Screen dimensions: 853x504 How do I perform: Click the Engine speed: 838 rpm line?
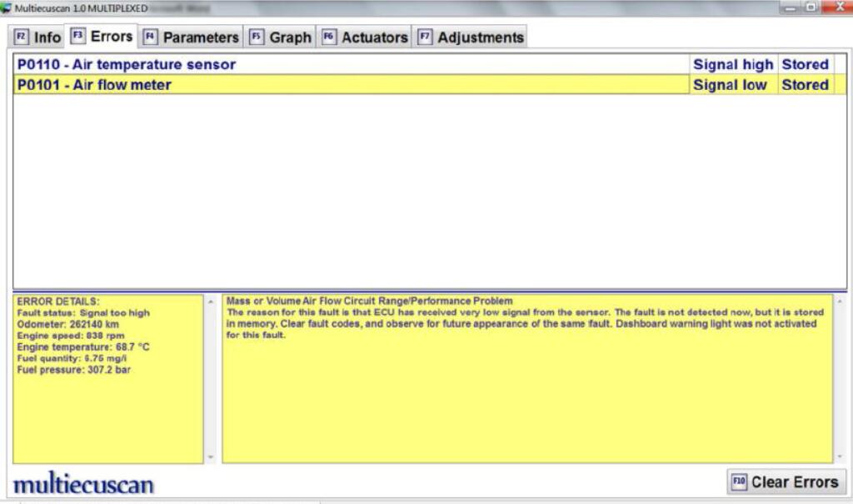71,336
